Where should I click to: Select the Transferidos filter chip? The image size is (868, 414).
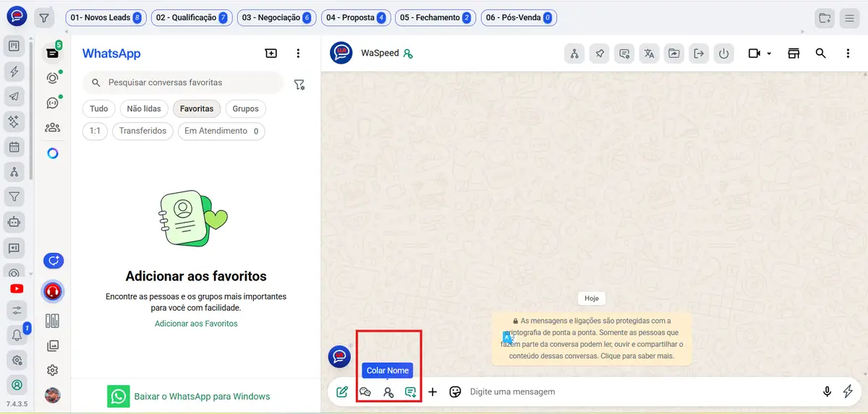pos(142,131)
